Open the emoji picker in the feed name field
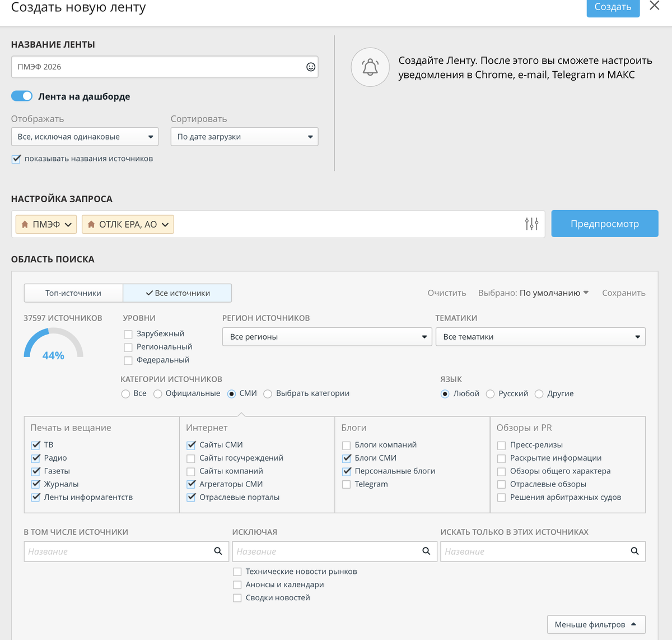The width and height of the screenshot is (672, 640). pos(311,67)
